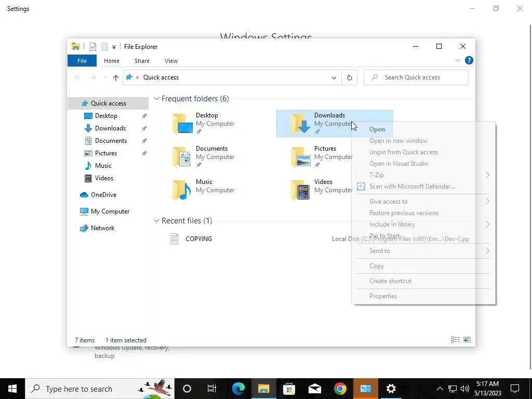Open the recent locations dropdown arrow

(x=105, y=78)
